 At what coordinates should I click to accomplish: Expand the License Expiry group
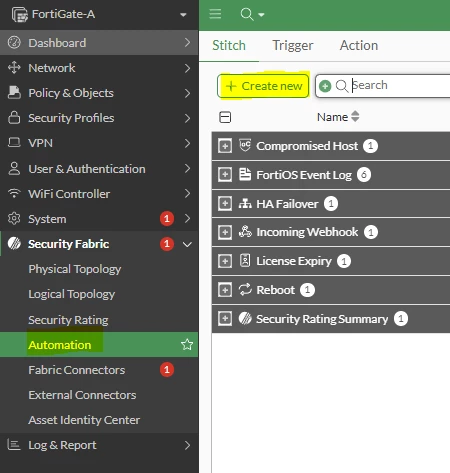click(x=225, y=261)
